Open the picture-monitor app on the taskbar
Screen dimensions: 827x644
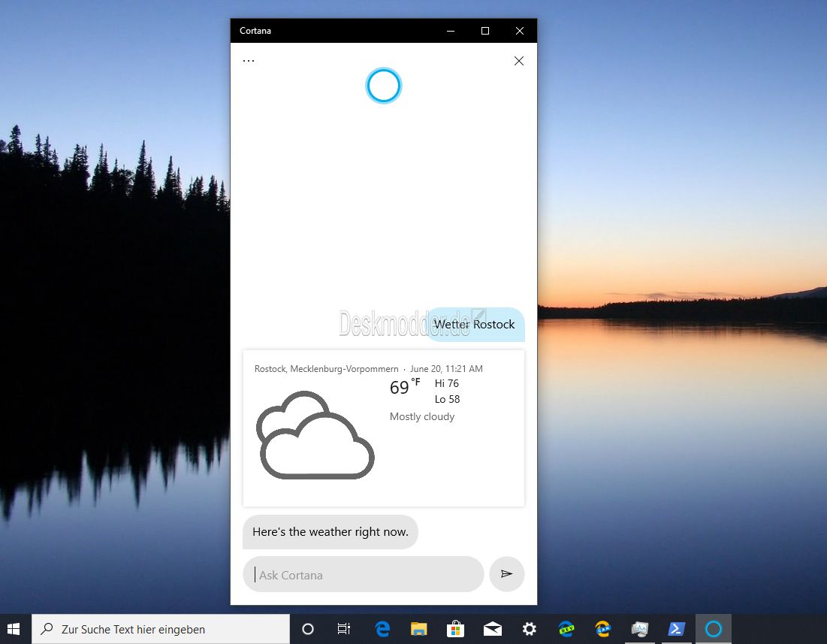click(x=640, y=629)
